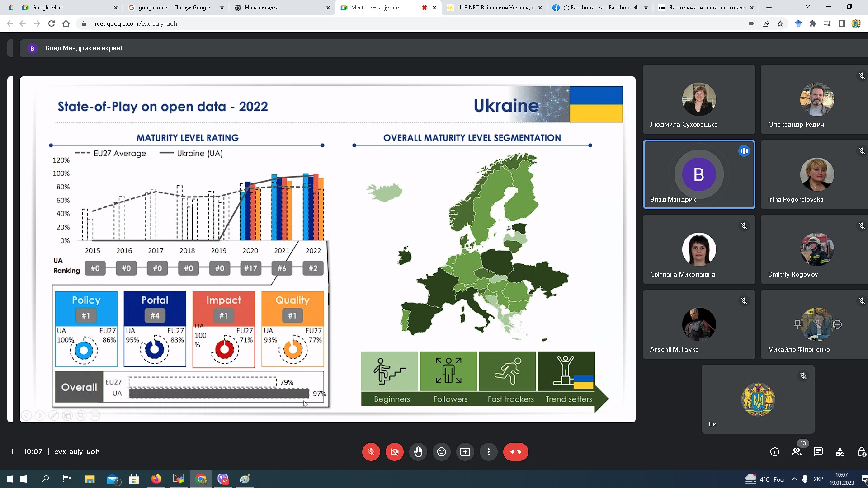Select Олександр Редич participant tile
Image resolution: width=868 pixels, height=488 pixels.
[x=814, y=99]
